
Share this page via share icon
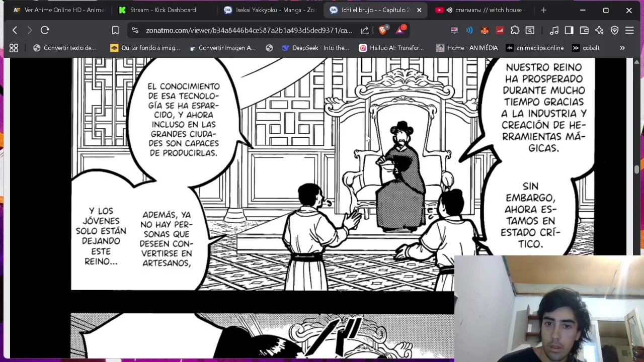coord(364,30)
